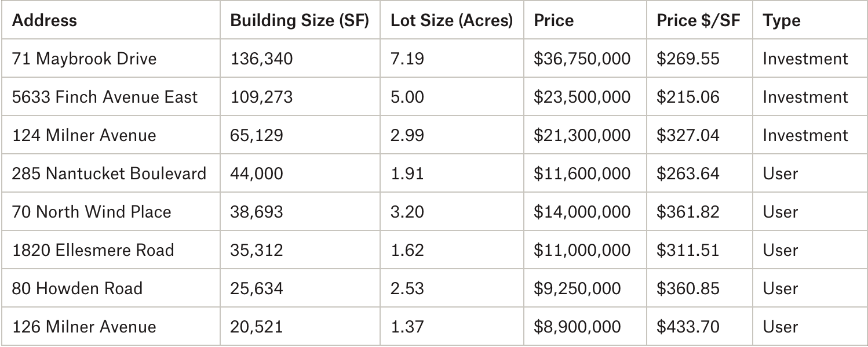Select the Lot Size (Acres) header

point(451,21)
